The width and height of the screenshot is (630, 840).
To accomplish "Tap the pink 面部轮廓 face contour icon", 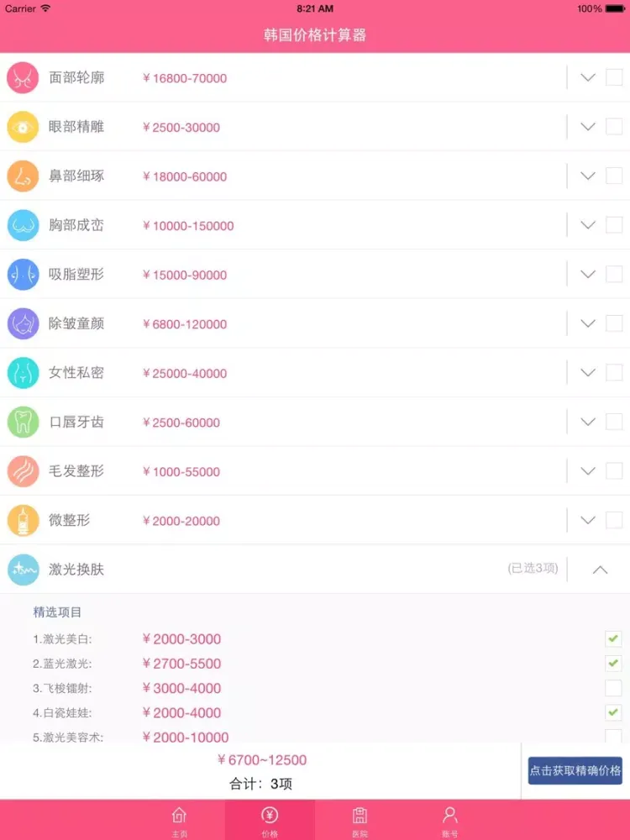I will coord(23,77).
